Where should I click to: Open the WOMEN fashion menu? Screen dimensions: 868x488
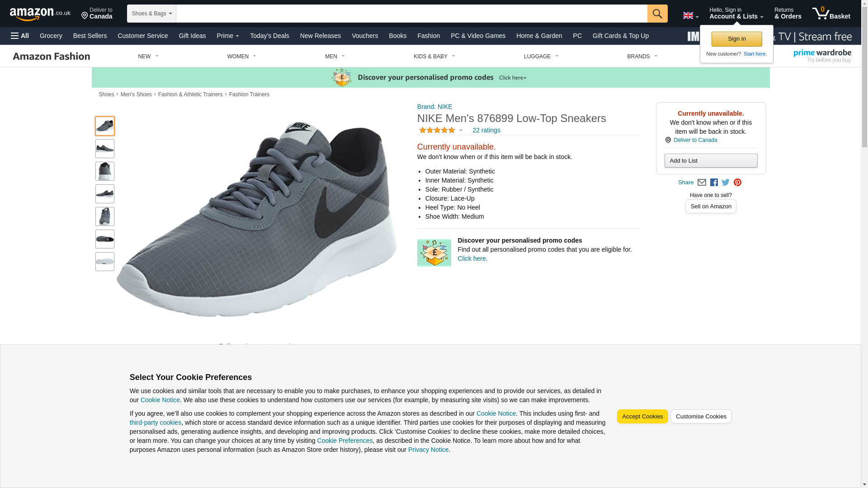[x=241, y=56]
